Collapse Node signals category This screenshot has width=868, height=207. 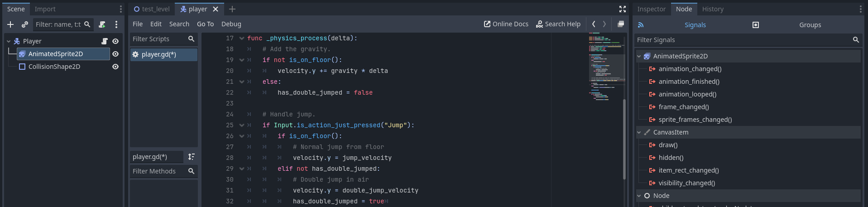(639, 196)
